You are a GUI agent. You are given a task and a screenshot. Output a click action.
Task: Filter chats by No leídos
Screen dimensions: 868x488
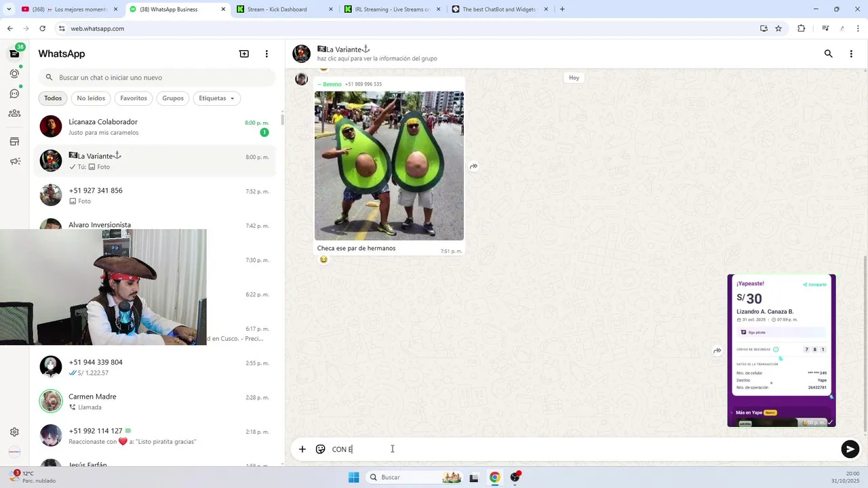91,98
